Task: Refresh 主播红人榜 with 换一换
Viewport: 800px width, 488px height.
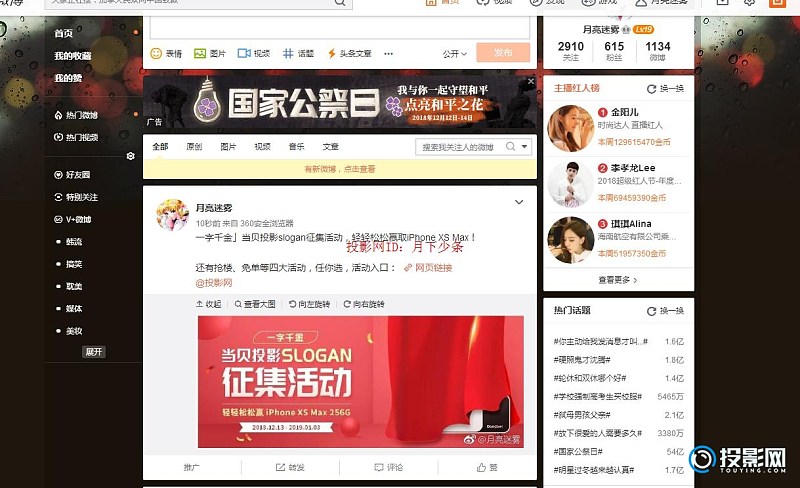Action: pyautogui.click(x=665, y=89)
